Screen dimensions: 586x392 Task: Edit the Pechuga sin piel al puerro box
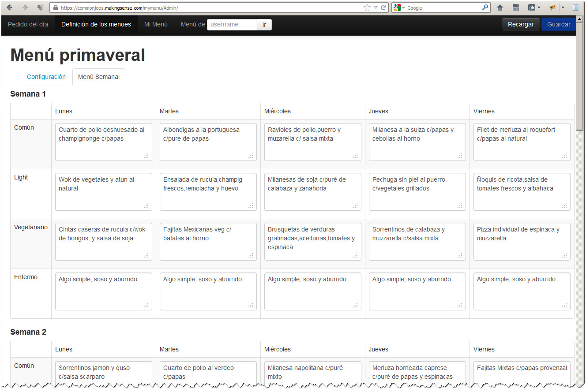click(417, 192)
